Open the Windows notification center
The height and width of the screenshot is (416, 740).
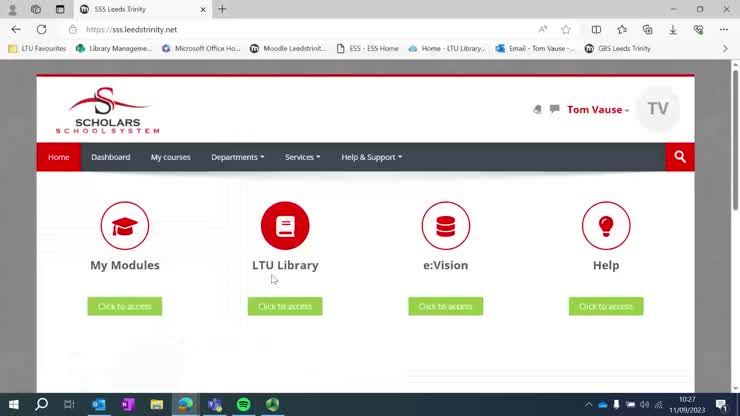coord(721,405)
